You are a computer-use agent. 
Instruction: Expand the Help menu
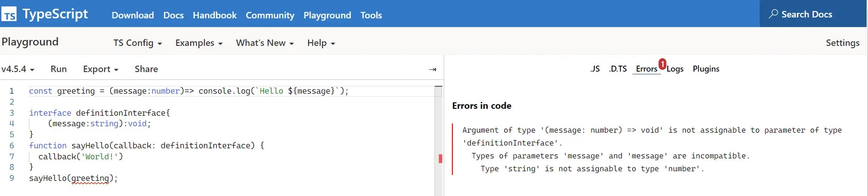point(321,43)
